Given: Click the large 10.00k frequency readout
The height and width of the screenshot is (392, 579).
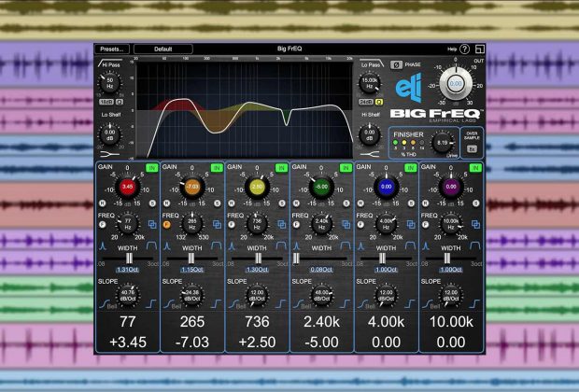Looking at the screenshot, I should [x=451, y=322].
